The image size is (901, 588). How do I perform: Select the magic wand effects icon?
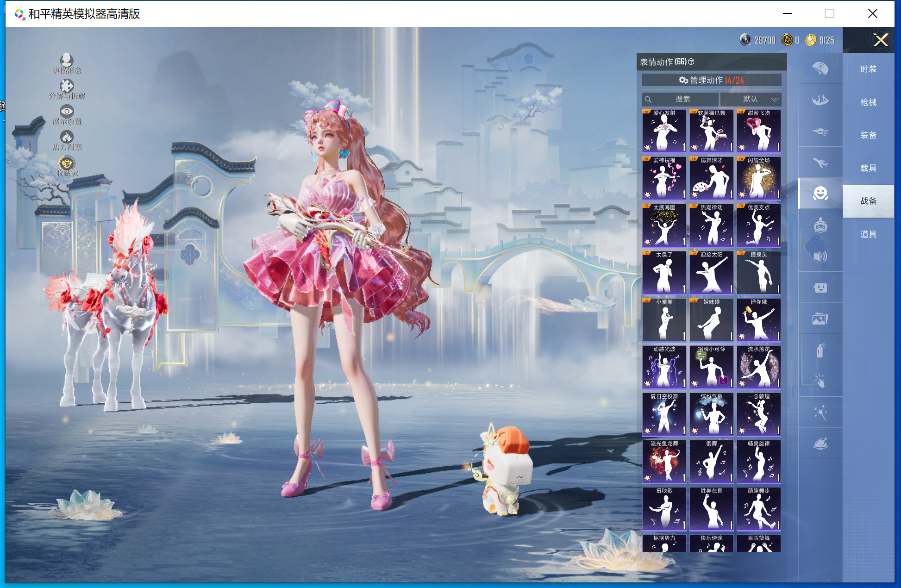820,412
